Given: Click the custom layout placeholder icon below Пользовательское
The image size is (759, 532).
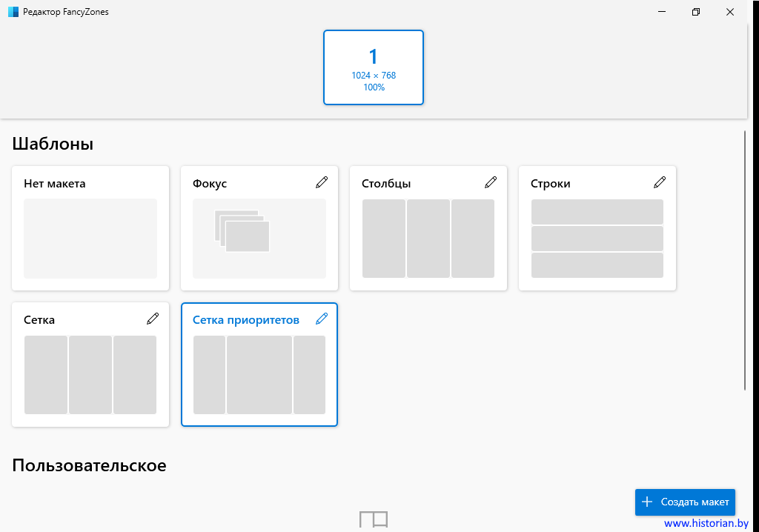Looking at the screenshot, I should coord(374,519).
